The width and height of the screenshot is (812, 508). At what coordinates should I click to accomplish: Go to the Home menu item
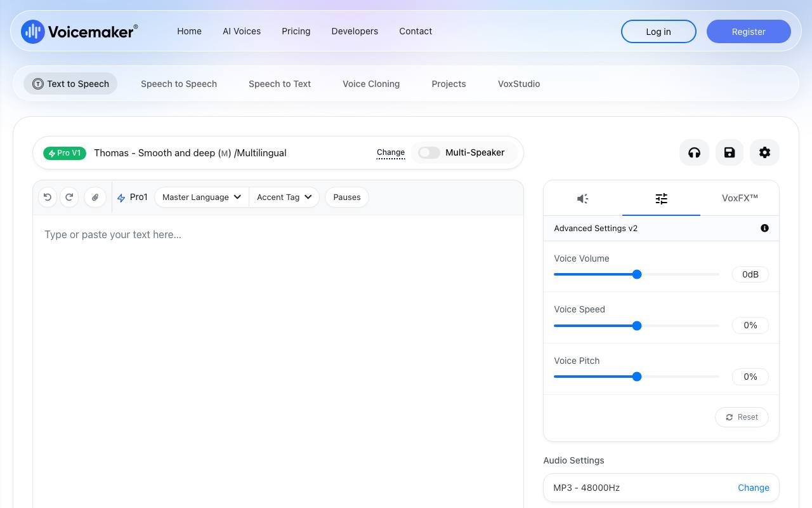coord(189,31)
